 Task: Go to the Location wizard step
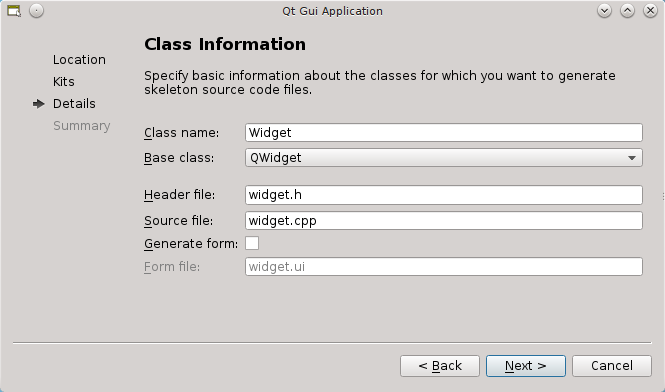click(x=79, y=60)
